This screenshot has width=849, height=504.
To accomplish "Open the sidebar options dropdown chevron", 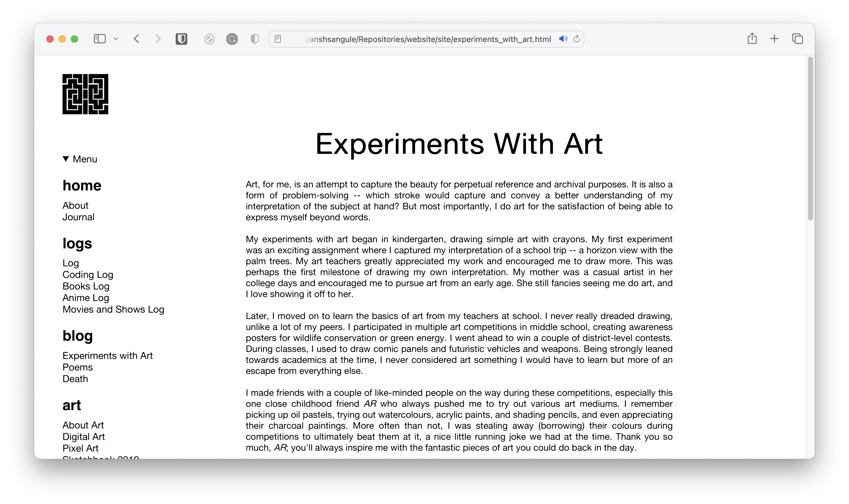I will pyautogui.click(x=116, y=39).
